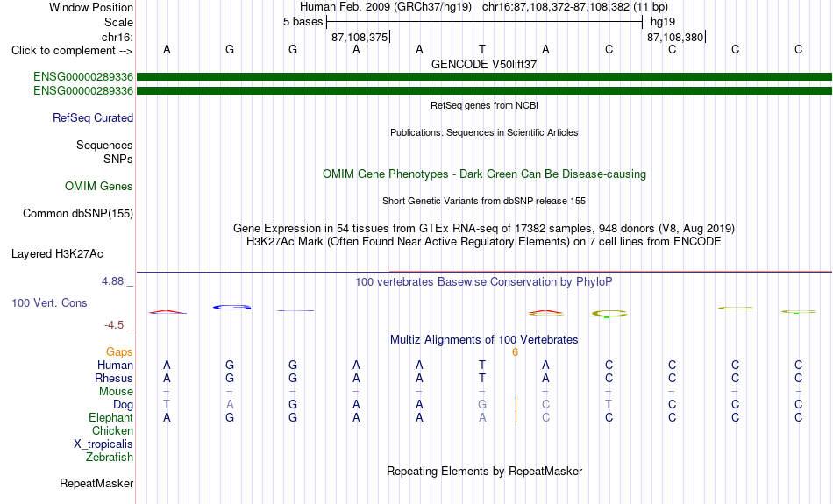This screenshot has height=504, width=833.
Task: Click the Dog row's light T base under column C
Action: tap(609, 405)
